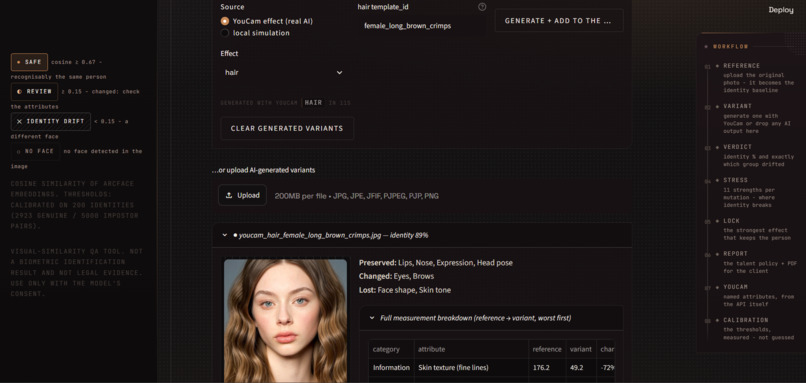This screenshot has height=383, width=806.
Task: Click the 49.2 variant value cell
Action: (581, 368)
